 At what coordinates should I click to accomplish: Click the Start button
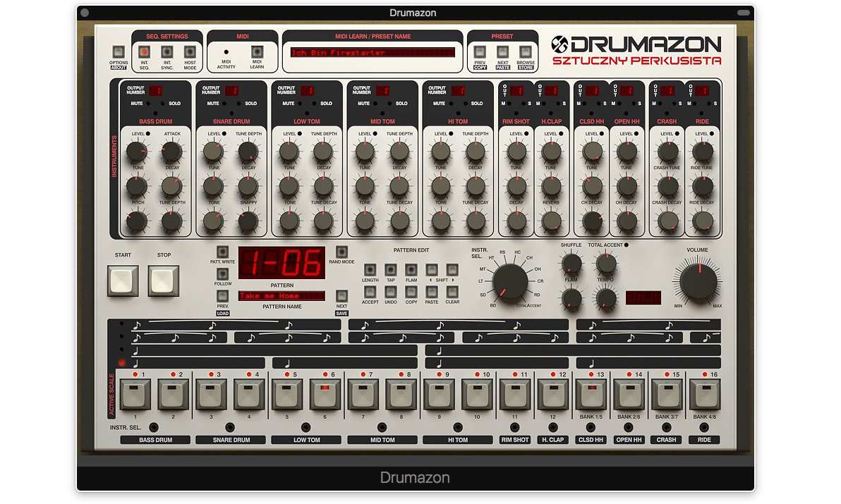[x=123, y=281]
